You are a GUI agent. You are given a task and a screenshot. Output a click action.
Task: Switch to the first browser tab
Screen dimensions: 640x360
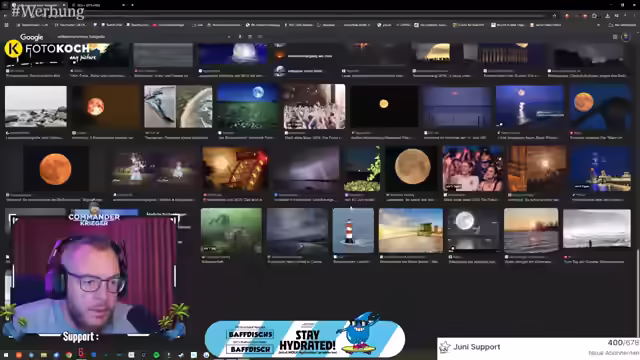(37, 5)
